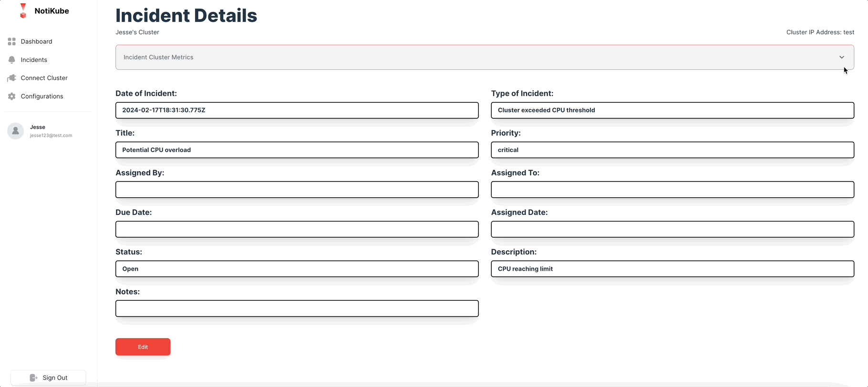Click the Connect Cluster plug icon
This screenshot has height=387, width=868.
pos(12,78)
